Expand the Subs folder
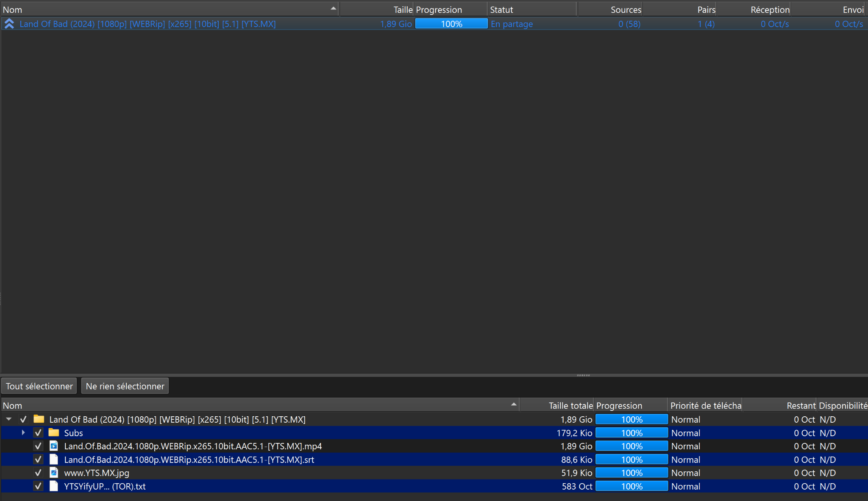This screenshot has height=501, width=868. (23, 433)
